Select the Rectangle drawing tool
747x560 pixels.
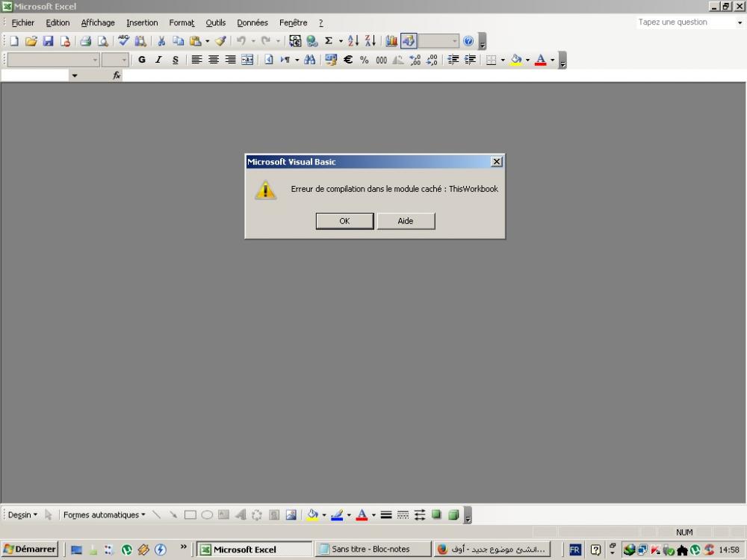point(190,514)
